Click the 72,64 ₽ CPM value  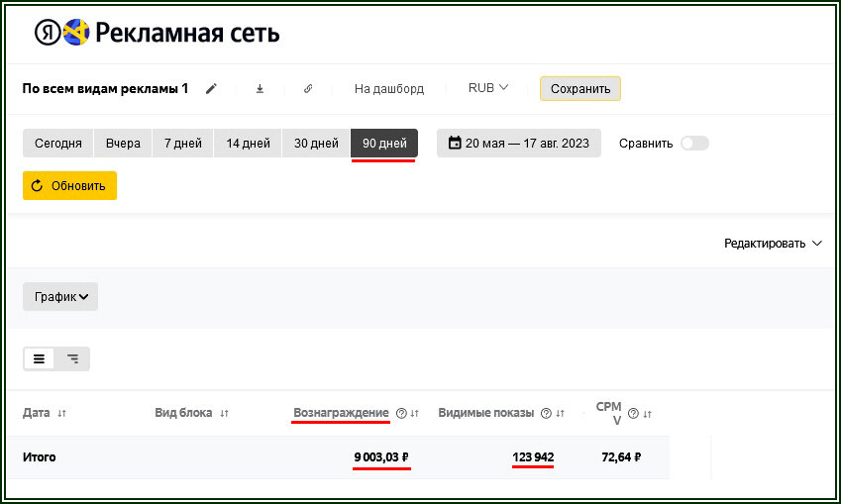(621, 457)
